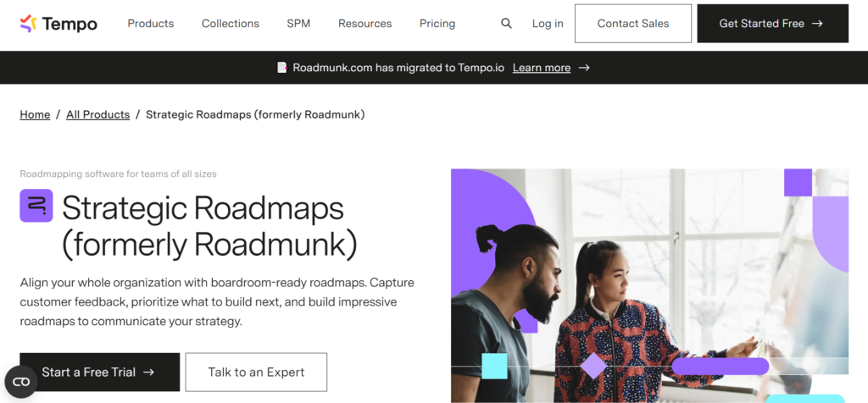
Task: Click the arrow in Start a Free Trial
Action: tap(149, 372)
